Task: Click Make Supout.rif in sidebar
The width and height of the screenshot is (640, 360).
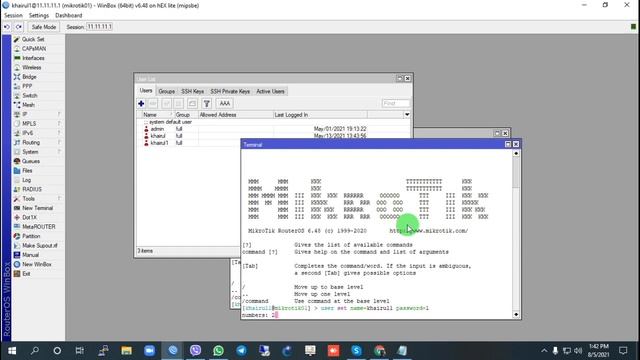Action: [40, 246]
